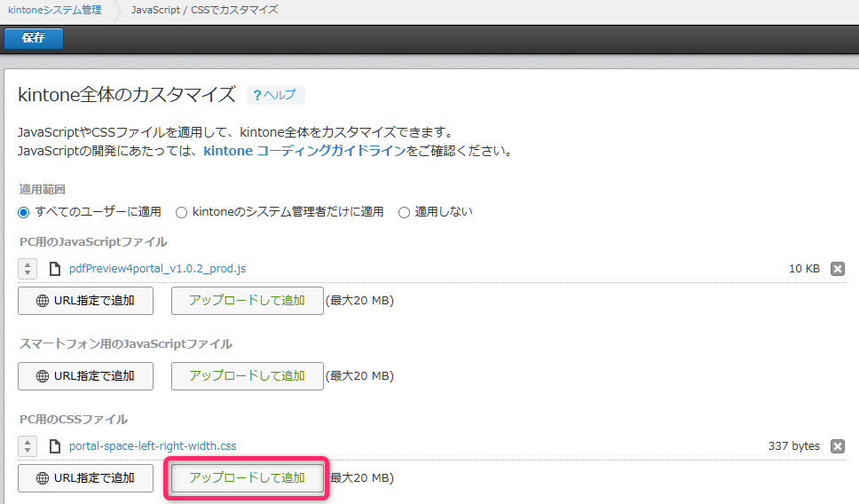Image resolution: width=859 pixels, height=504 pixels.
Task: Open portal-space-left-right-width.css file link
Action: (x=153, y=446)
